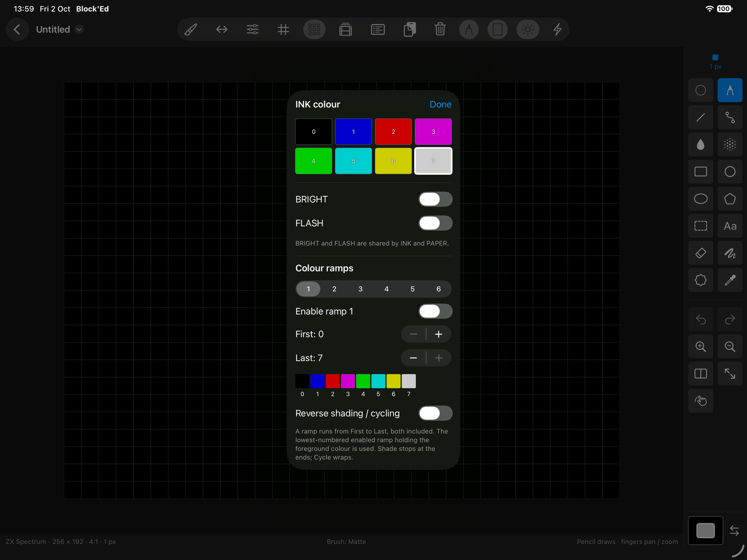
Task: Open the trash delete icon
Action: coord(440,29)
